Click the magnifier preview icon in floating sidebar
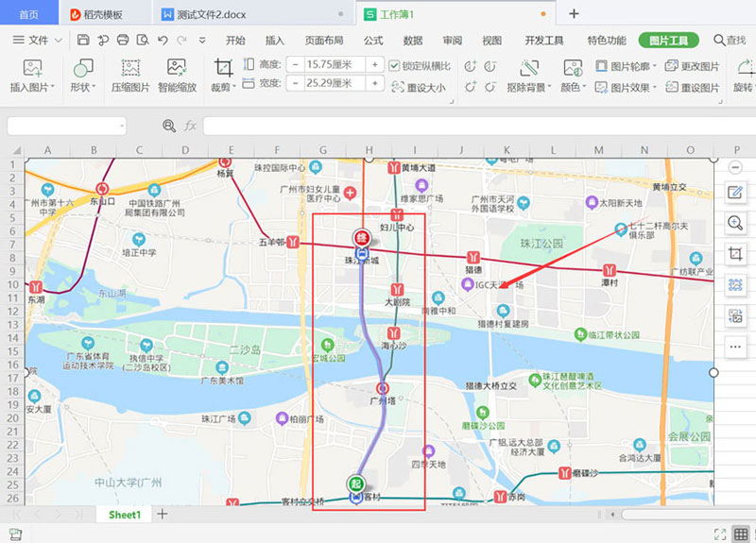The width and height of the screenshot is (756, 543). tap(735, 223)
